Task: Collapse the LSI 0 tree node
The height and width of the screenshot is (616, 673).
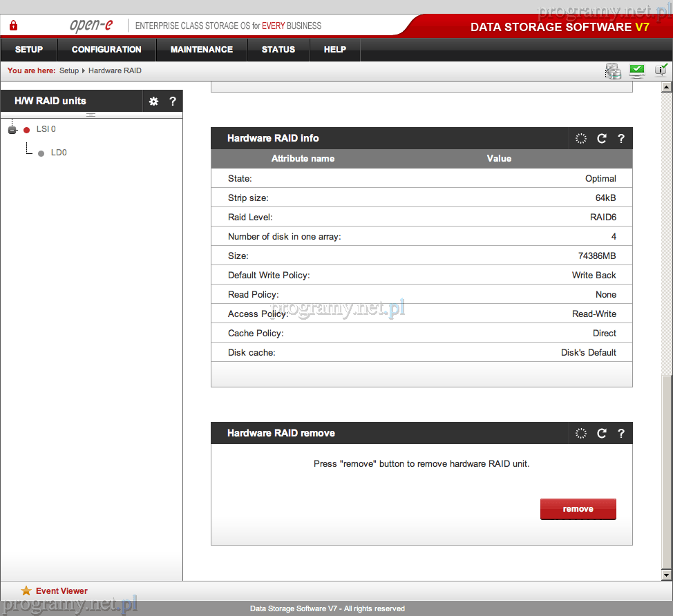Action: (x=12, y=130)
